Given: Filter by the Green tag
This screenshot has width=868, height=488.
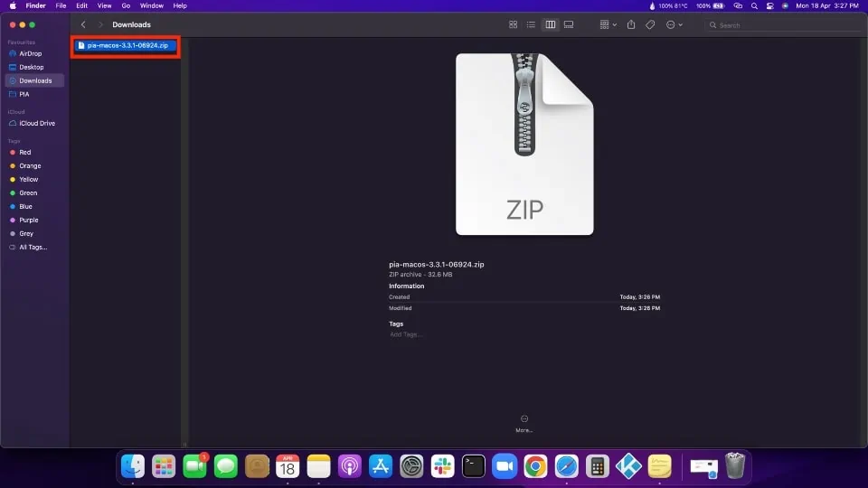Looking at the screenshot, I should (x=28, y=193).
